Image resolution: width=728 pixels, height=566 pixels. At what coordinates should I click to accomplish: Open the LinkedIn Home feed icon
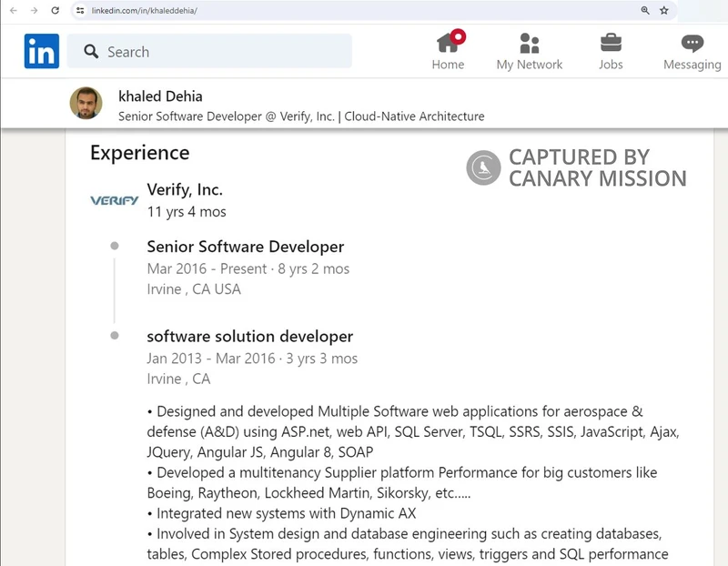[448, 43]
